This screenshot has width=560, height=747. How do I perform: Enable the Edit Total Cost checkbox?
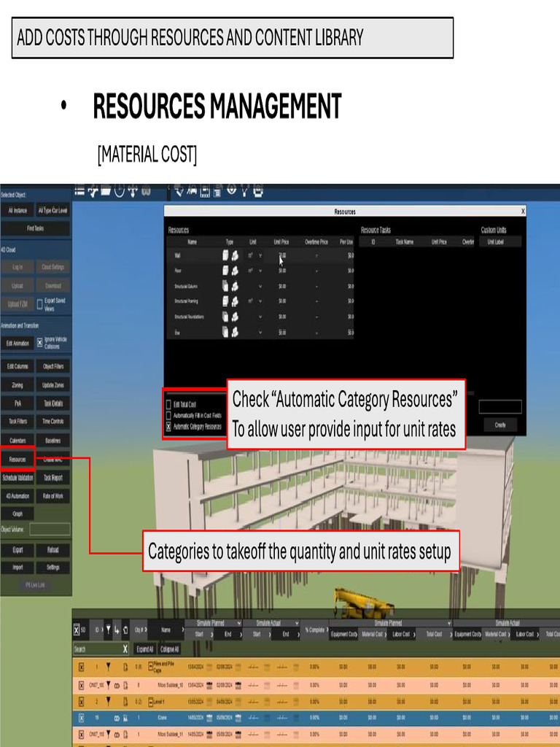(x=168, y=404)
